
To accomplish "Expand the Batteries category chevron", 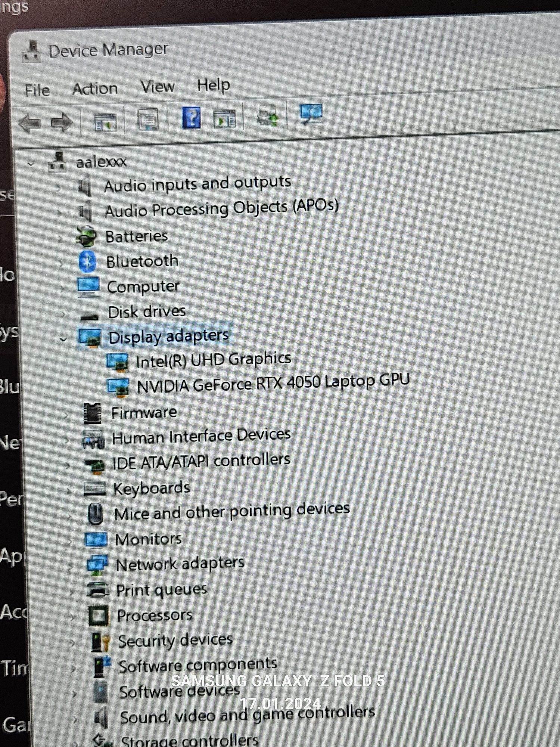I will pyautogui.click(x=60, y=238).
